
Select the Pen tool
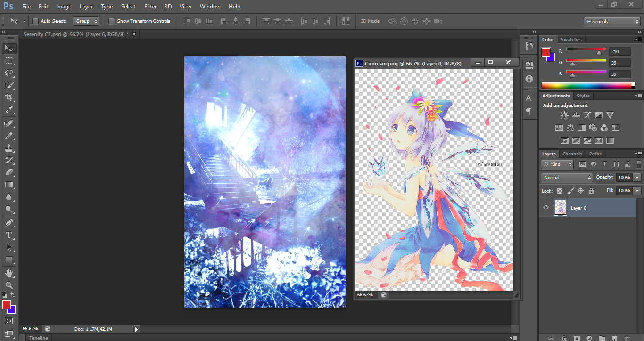point(9,223)
